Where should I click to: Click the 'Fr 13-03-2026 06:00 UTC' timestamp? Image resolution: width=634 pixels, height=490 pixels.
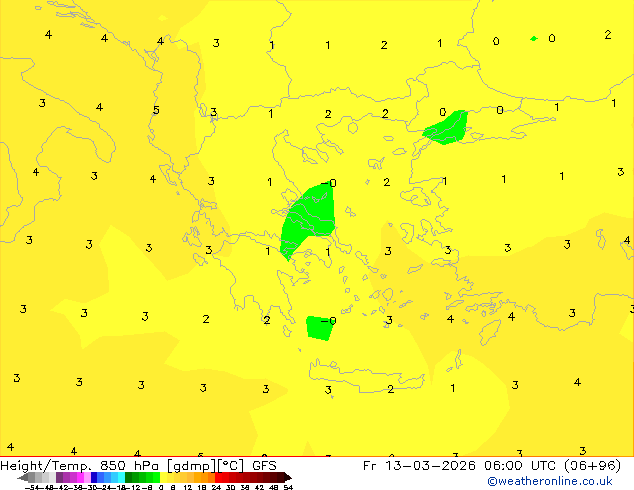pyautogui.click(x=460, y=465)
